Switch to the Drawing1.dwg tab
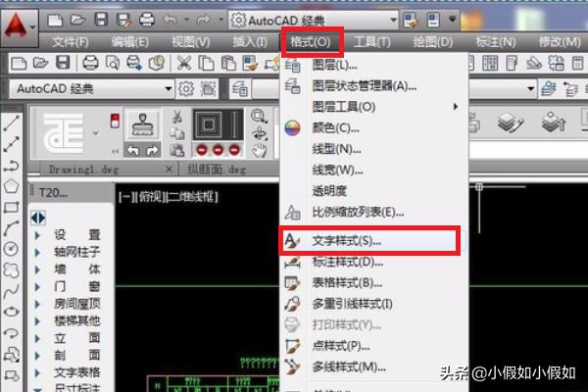 (x=83, y=170)
